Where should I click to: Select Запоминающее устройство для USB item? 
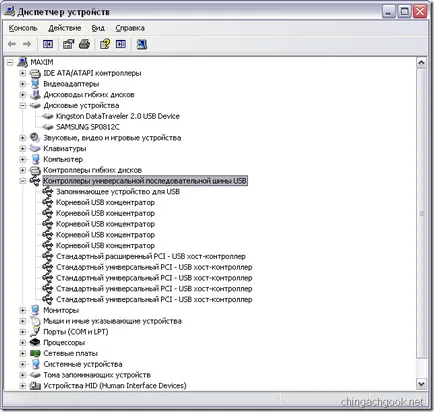tap(118, 192)
